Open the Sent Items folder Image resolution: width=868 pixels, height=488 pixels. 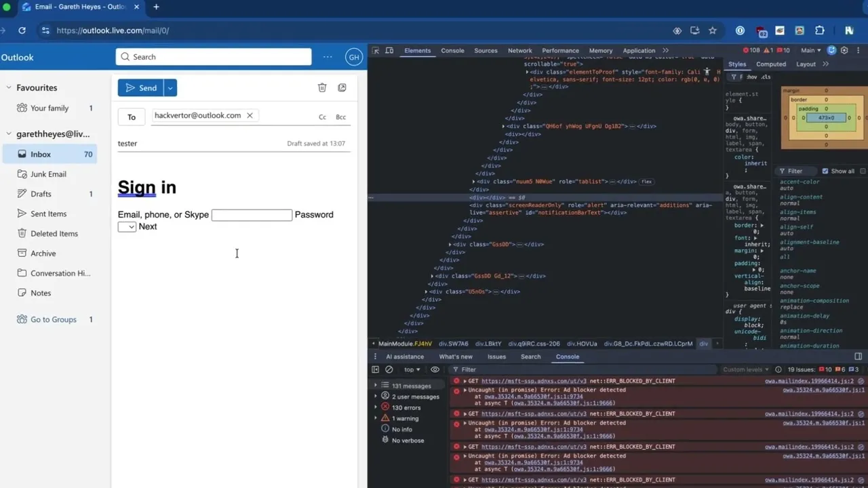pyautogui.click(x=50, y=213)
